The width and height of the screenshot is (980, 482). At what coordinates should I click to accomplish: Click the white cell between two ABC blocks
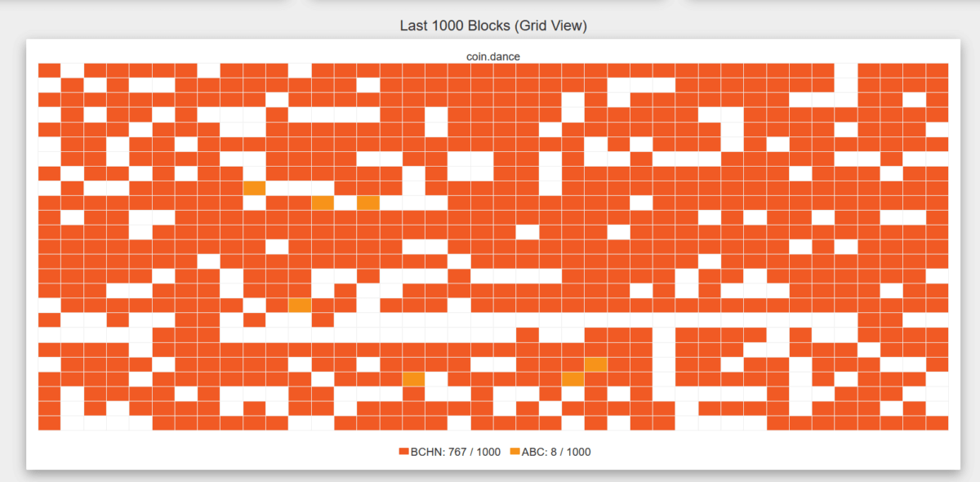pyautogui.click(x=345, y=203)
